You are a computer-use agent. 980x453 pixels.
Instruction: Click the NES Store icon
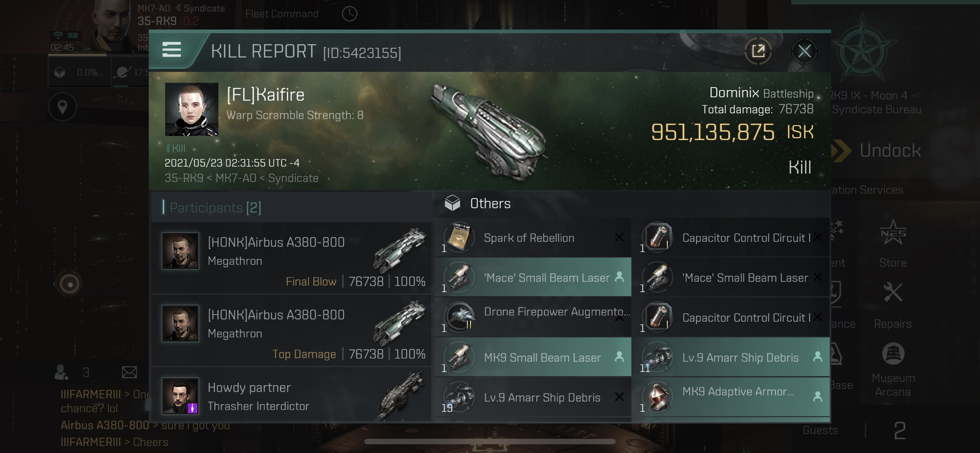(892, 233)
